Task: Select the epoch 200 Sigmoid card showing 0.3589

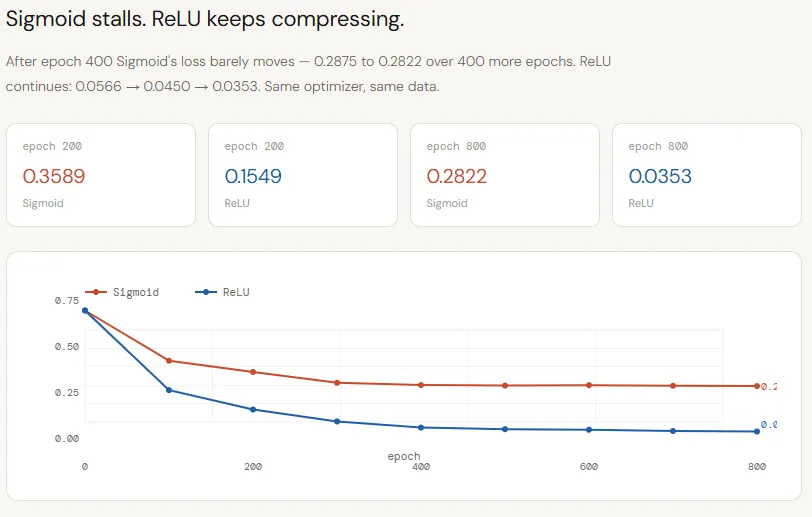Action: (x=101, y=175)
